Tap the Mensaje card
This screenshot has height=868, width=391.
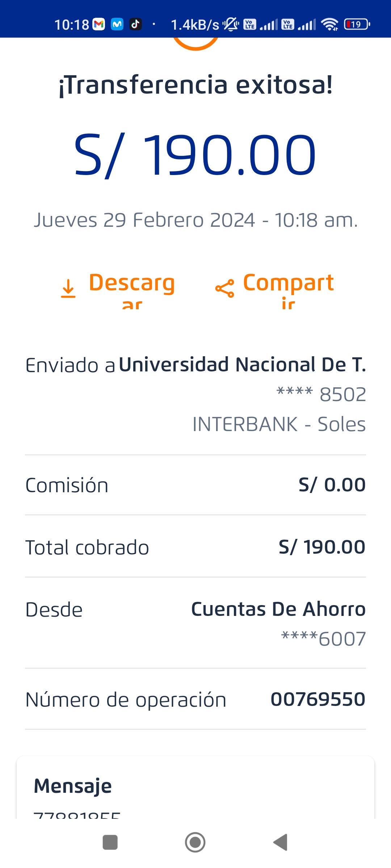click(195, 788)
